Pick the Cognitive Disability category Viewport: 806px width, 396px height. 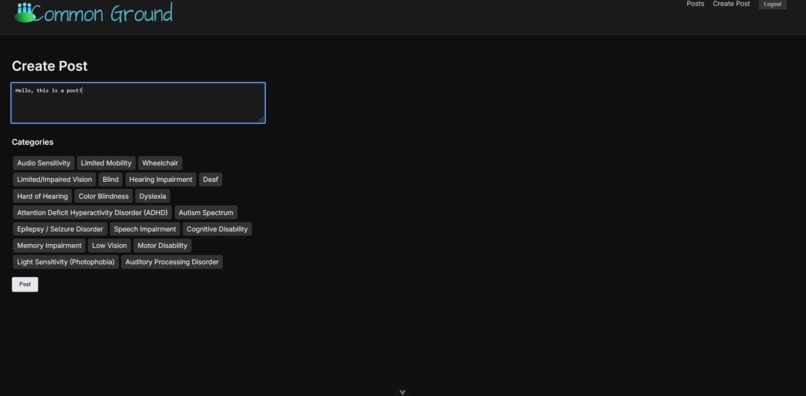217,229
